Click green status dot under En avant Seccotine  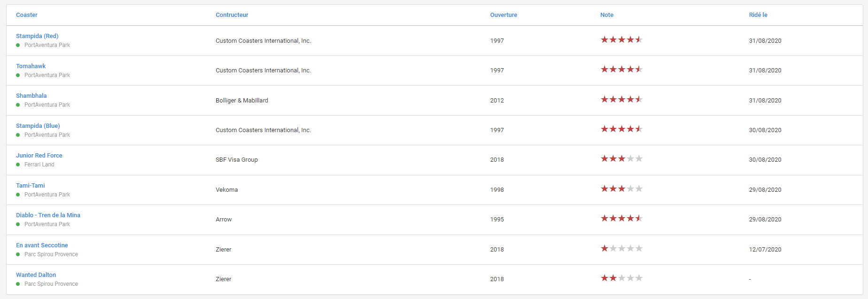pos(18,254)
